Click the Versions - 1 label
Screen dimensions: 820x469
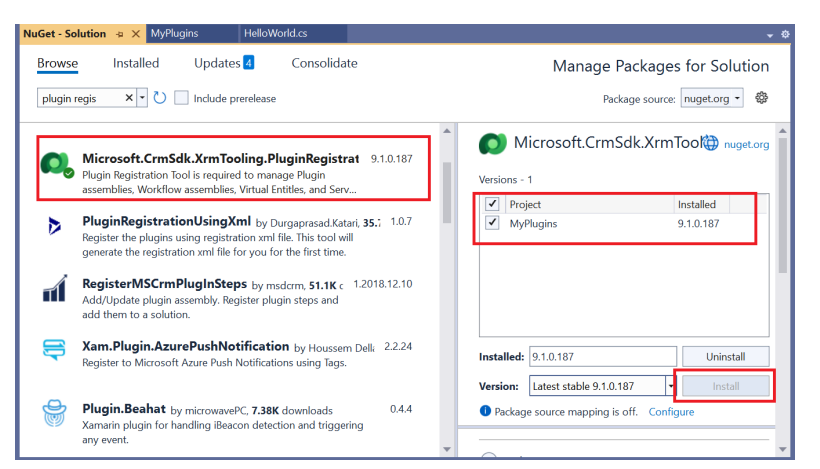[x=505, y=179]
